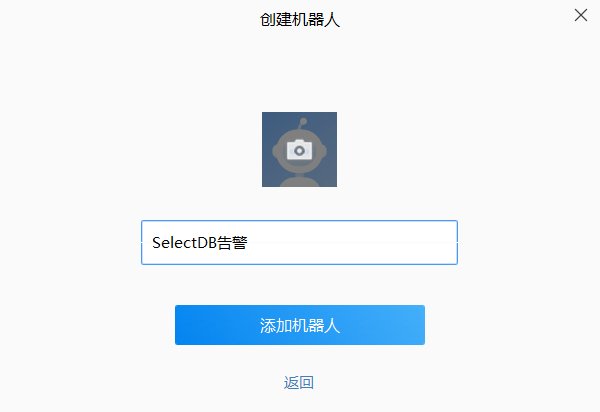Click the camera icon on robot avatar
This screenshot has width=600, height=412.
coord(299,150)
